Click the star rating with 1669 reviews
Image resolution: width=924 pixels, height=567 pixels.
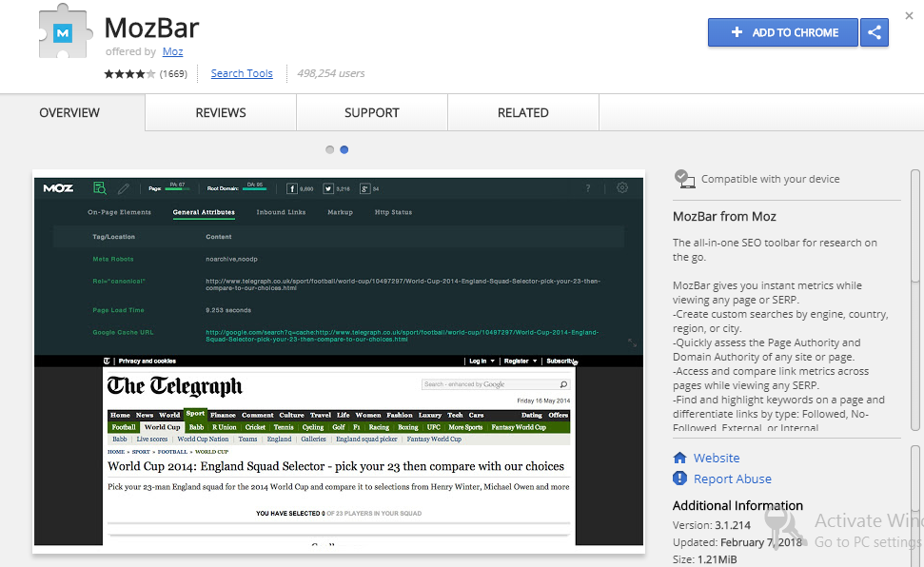point(145,73)
